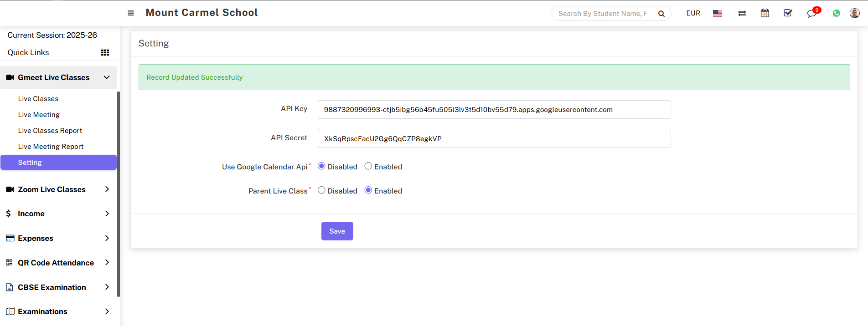Click into the API Secret field
The image size is (868, 326).
coord(494,138)
